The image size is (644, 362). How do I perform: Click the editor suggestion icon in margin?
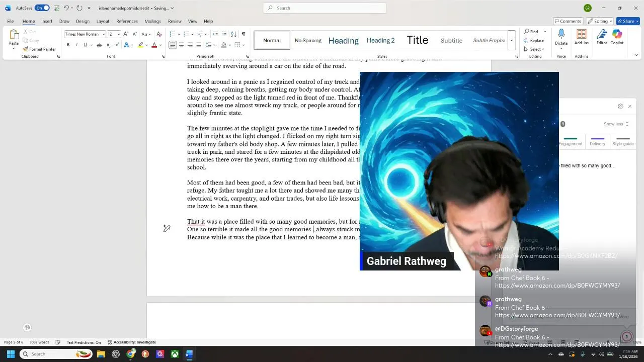[167, 229]
